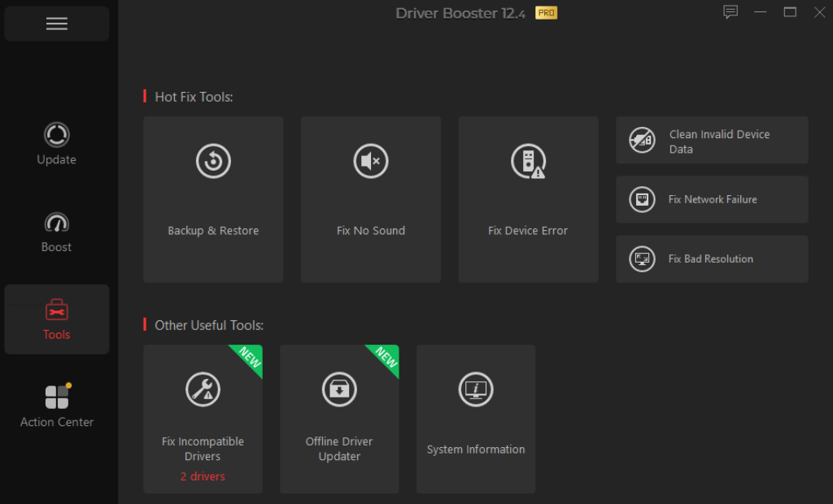Click the PRO badge in the title
Viewport: 833px width, 504px height.
click(x=546, y=13)
